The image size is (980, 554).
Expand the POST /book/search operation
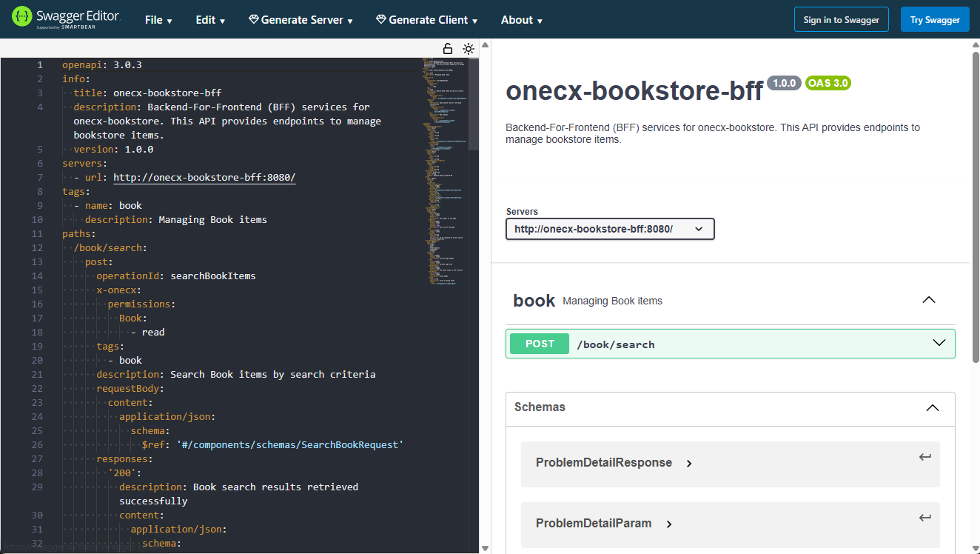pyautogui.click(x=939, y=343)
